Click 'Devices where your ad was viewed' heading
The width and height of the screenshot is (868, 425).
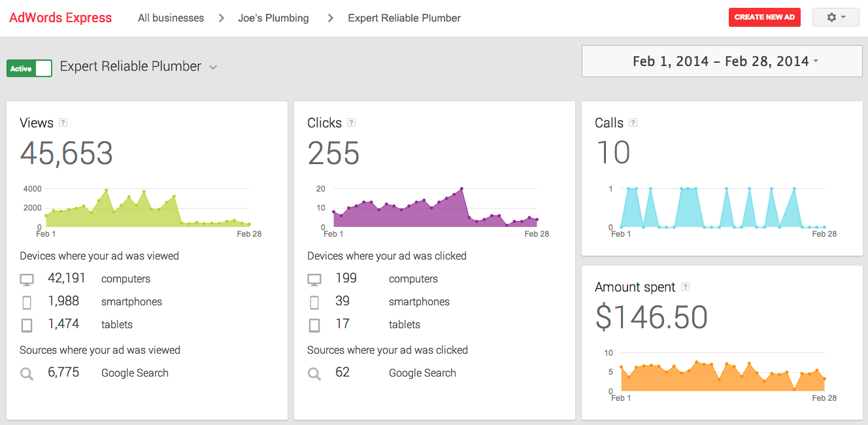click(x=99, y=256)
